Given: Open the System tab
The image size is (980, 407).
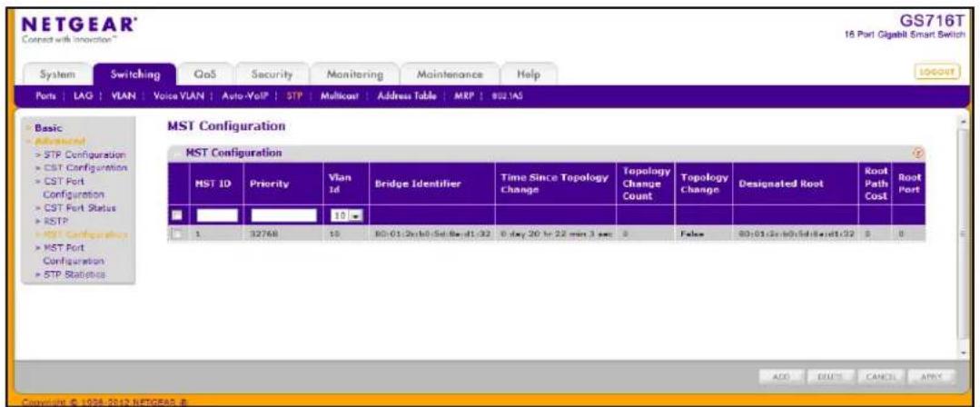Looking at the screenshot, I should point(58,74).
